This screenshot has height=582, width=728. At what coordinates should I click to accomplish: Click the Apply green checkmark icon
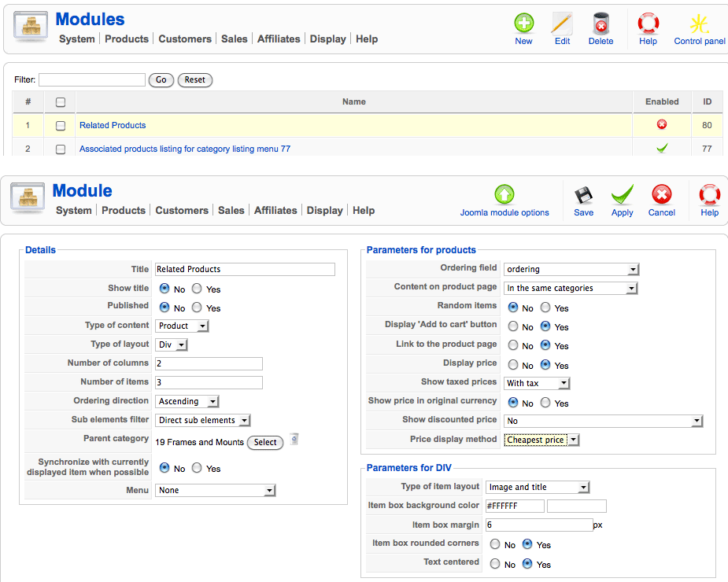[x=622, y=195]
